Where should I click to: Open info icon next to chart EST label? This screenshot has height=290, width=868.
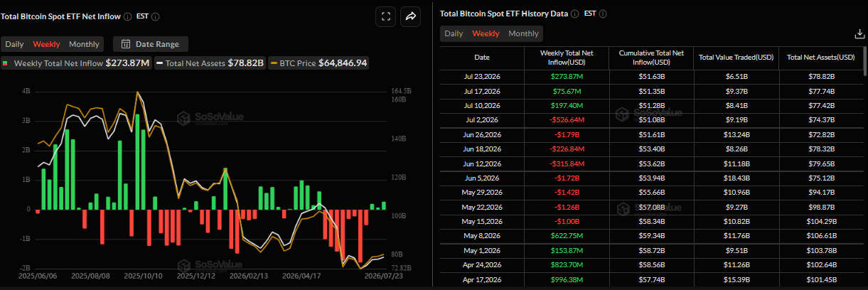pos(156,16)
